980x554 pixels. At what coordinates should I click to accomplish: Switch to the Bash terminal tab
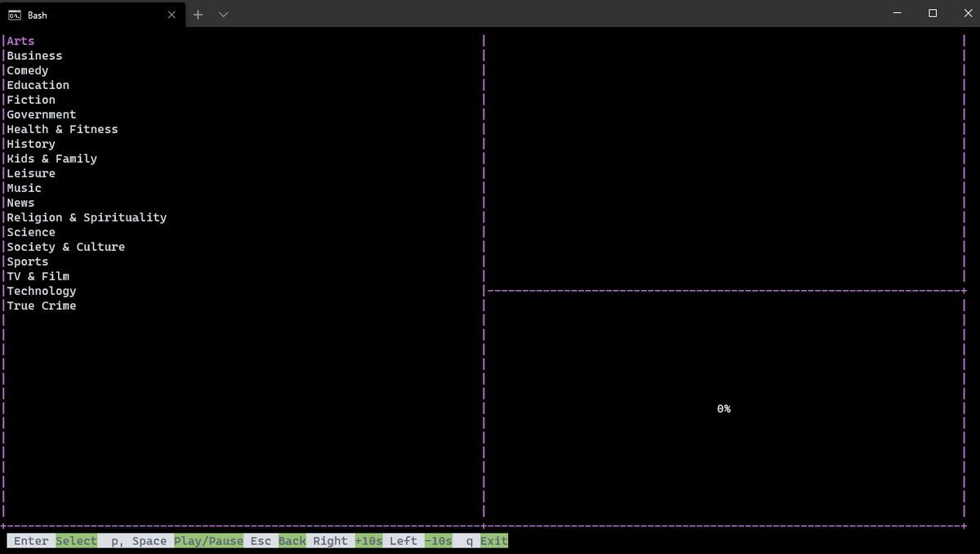(x=93, y=15)
